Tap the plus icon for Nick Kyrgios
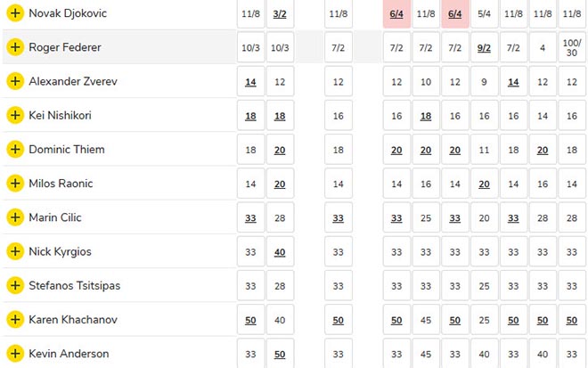The height and width of the screenshot is (368, 588). click(14, 251)
